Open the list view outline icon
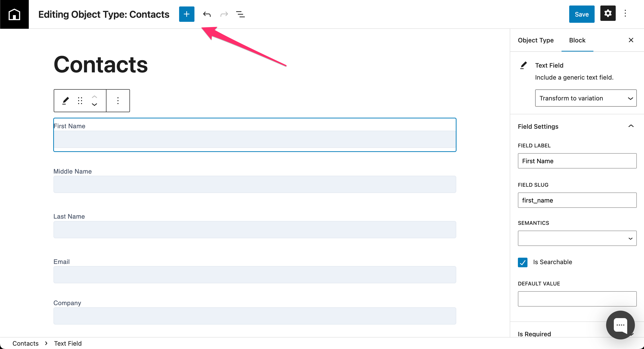 click(240, 14)
